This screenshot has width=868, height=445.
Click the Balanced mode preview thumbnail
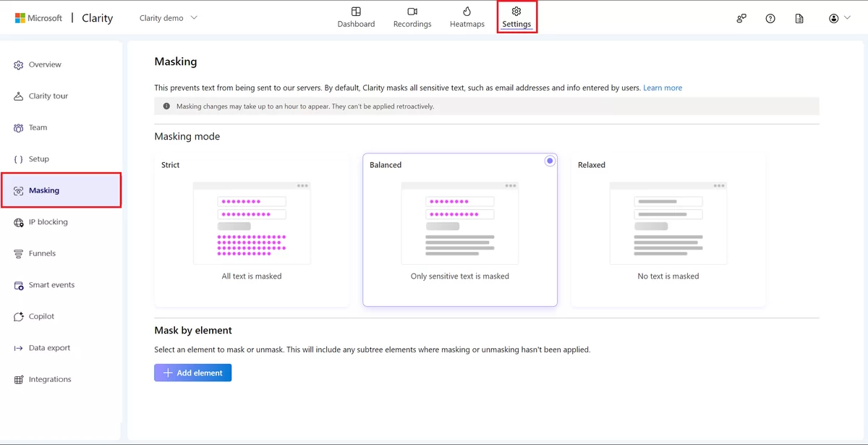tap(460, 224)
